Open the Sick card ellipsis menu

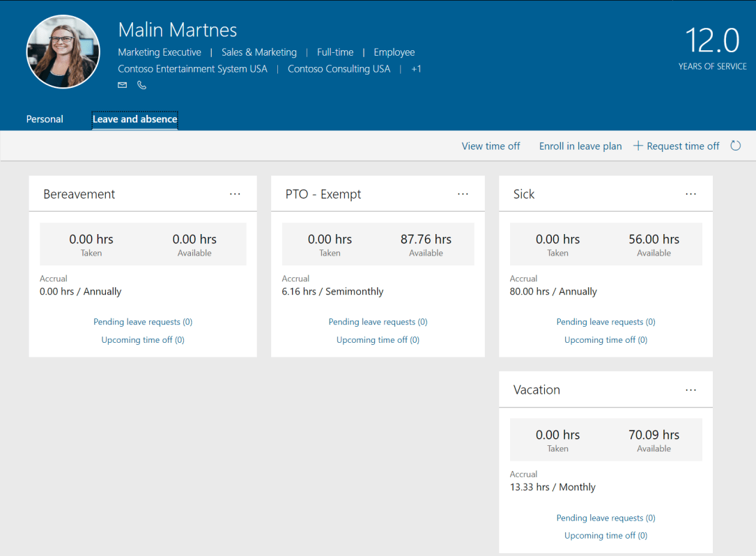click(x=691, y=194)
